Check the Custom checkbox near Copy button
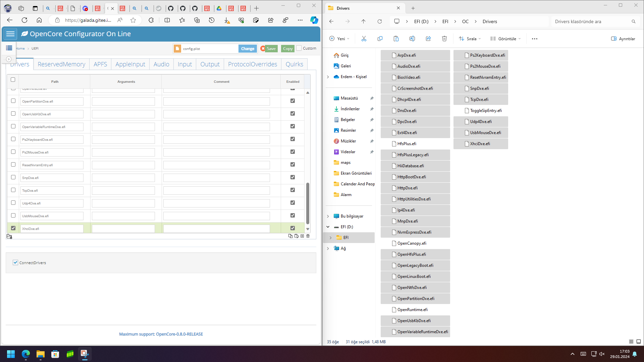The height and width of the screenshot is (362, 644). point(299,48)
